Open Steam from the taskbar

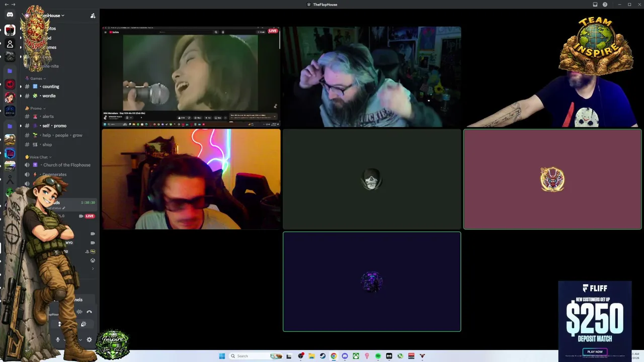(323, 356)
